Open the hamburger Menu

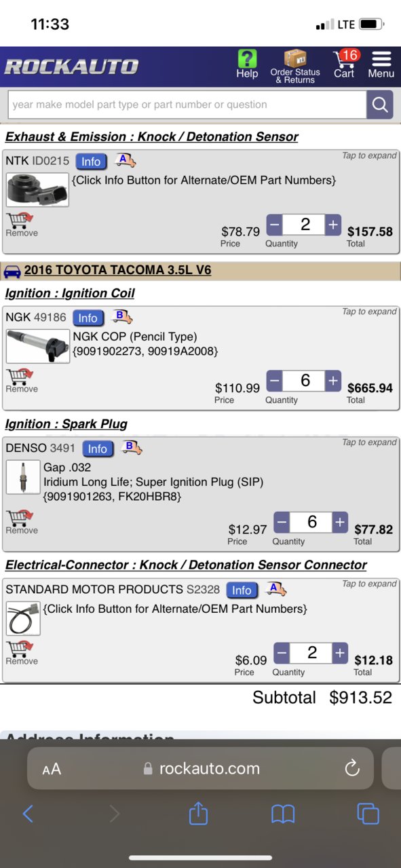pyautogui.click(x=381, y=64)
